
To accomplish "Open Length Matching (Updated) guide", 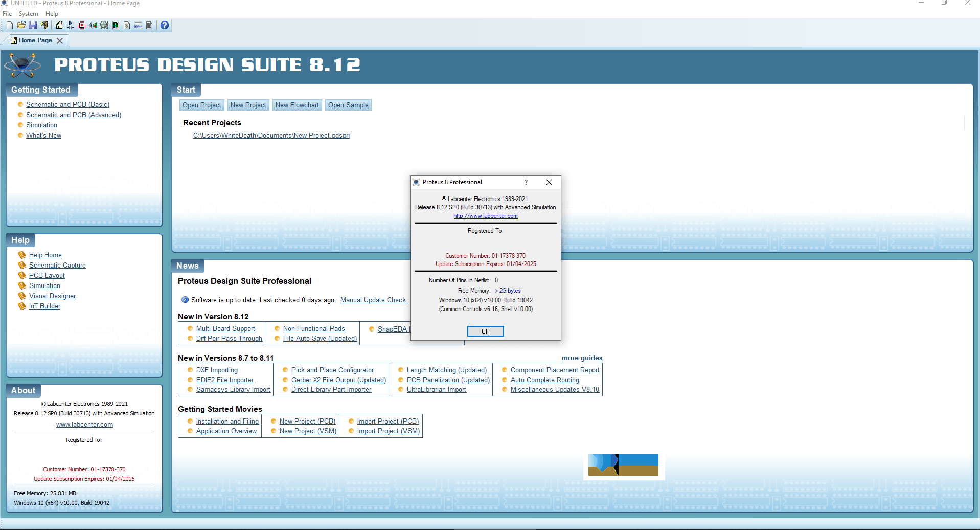I will click(x=447, y=370).
